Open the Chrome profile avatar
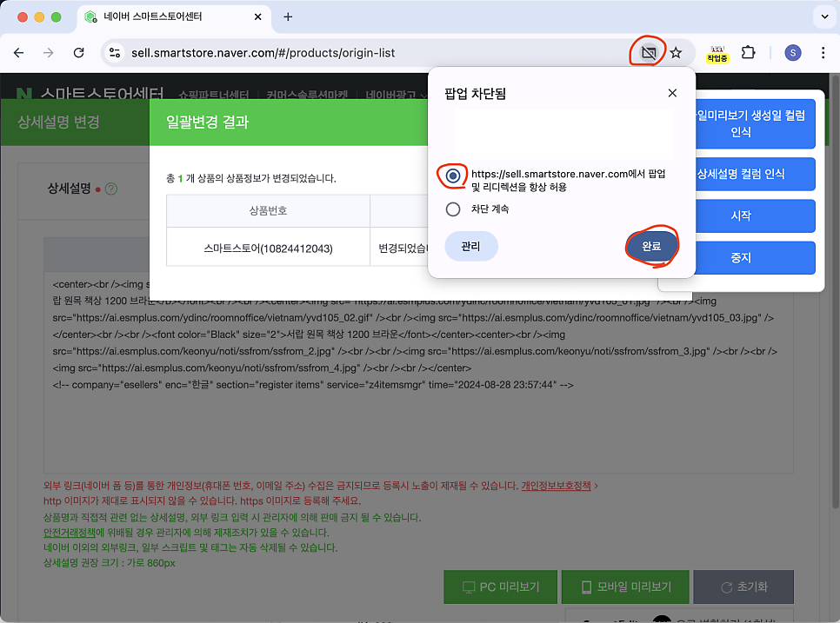Screen dimensions: 840x623 click(x=792, y=53)
